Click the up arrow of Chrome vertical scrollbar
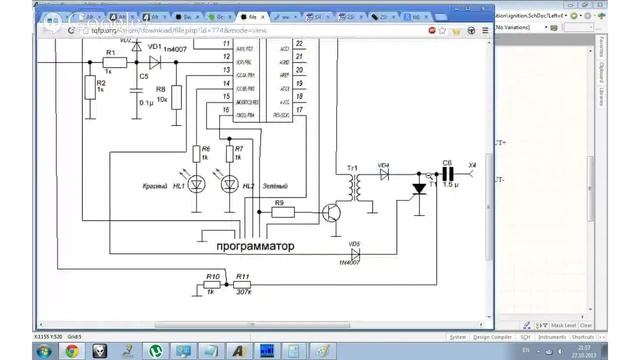The height and width of the screenshot is (360, 640). 489,42
